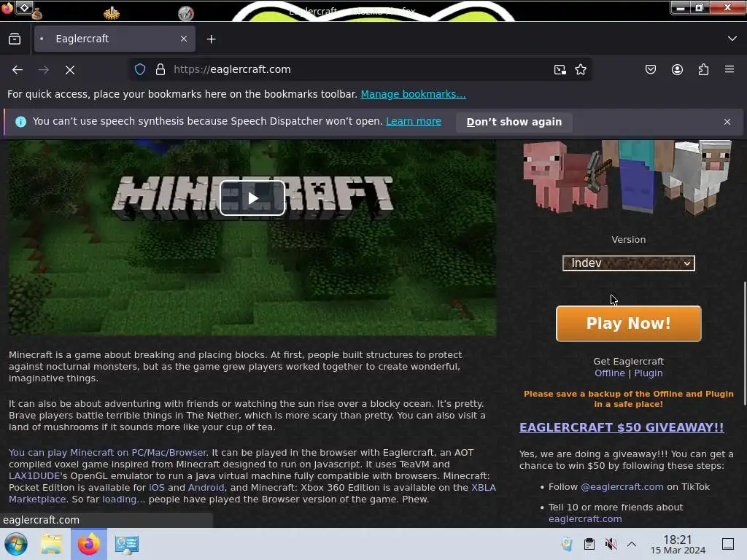The height and width of the screenshot is (560, 747).
Task: Open the EAGLERCRAFT $50 GIVEAWAY heading link
Action: [x=622, y=427]
